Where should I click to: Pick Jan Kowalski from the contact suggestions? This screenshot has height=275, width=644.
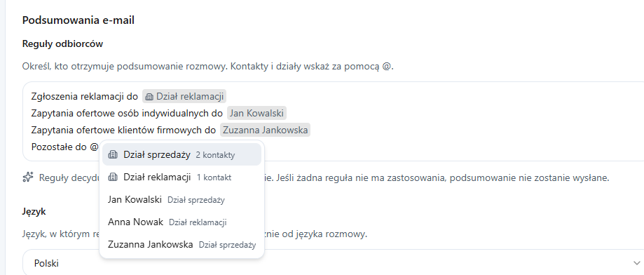tap(181, 200)
